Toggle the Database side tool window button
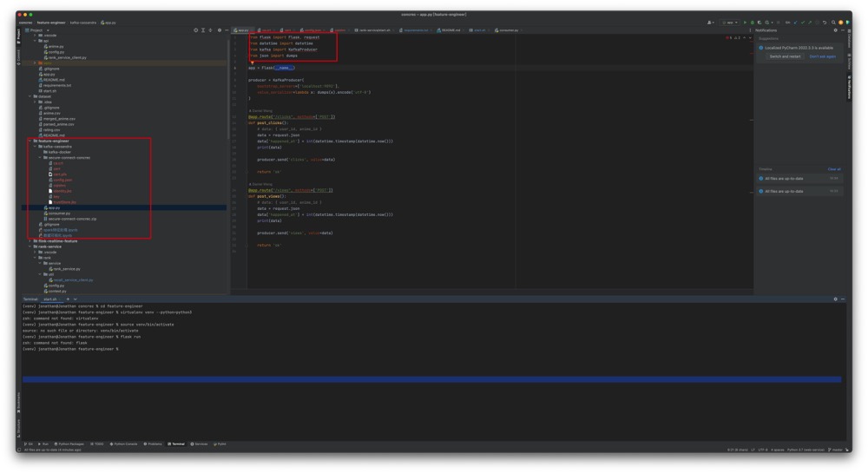This screenshot has width=868, height=473. (x=849, y=37)
